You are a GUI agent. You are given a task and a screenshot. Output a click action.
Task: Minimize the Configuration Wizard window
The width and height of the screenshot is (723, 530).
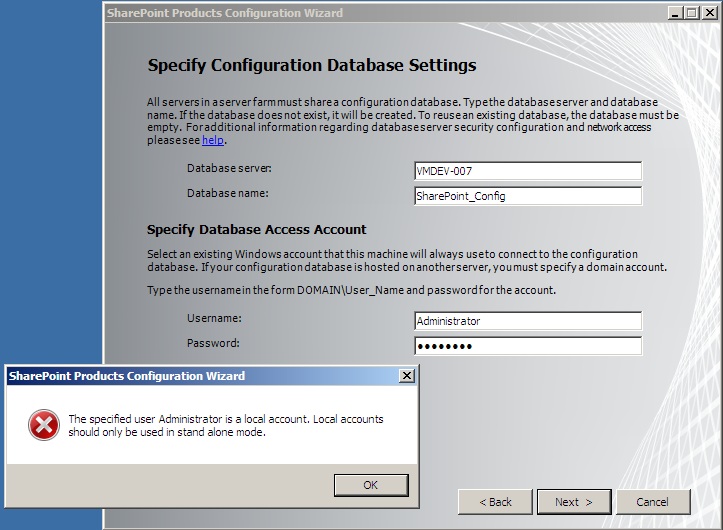(x=675, y=13)
